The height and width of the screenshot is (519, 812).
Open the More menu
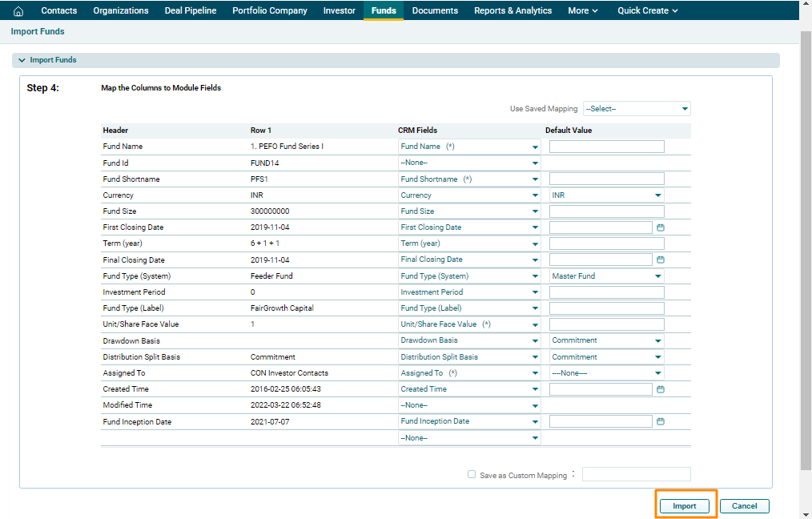point(583,10)
